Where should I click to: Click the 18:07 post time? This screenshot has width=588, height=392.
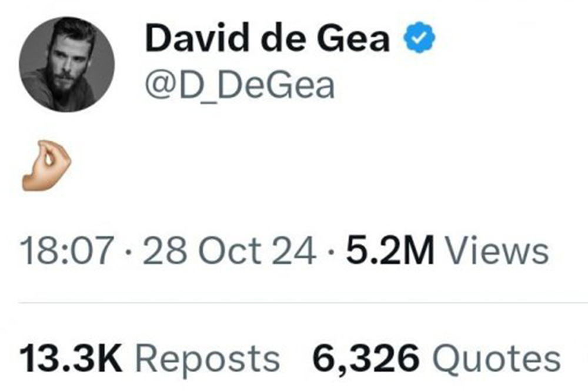click(66, 251)
